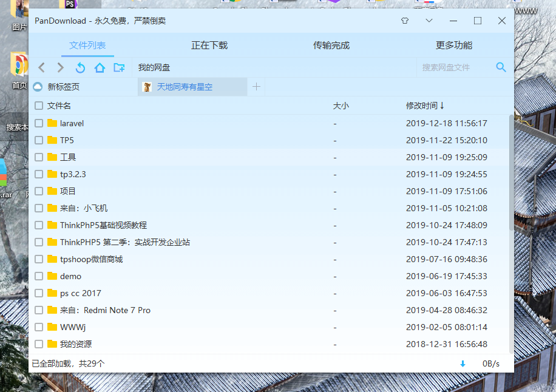Add a new tab with plus icon
Viewport: 556px width, 392px height.
(x=256, y=87)
